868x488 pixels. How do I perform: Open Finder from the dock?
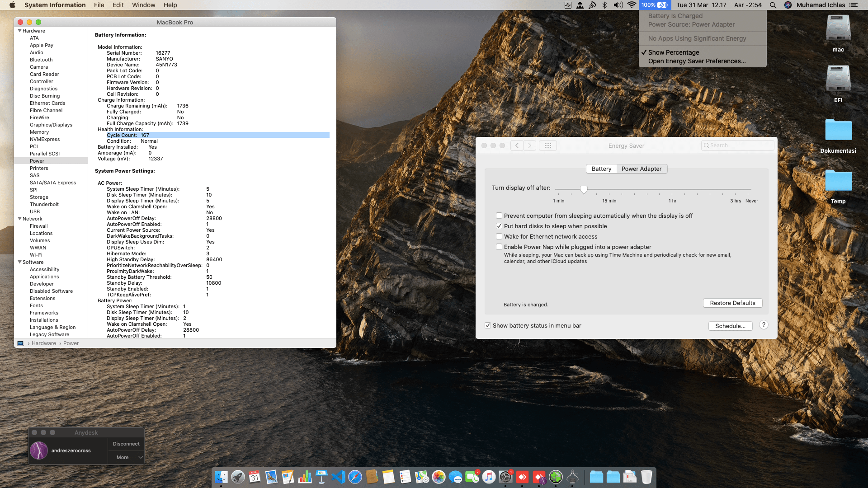221,477
